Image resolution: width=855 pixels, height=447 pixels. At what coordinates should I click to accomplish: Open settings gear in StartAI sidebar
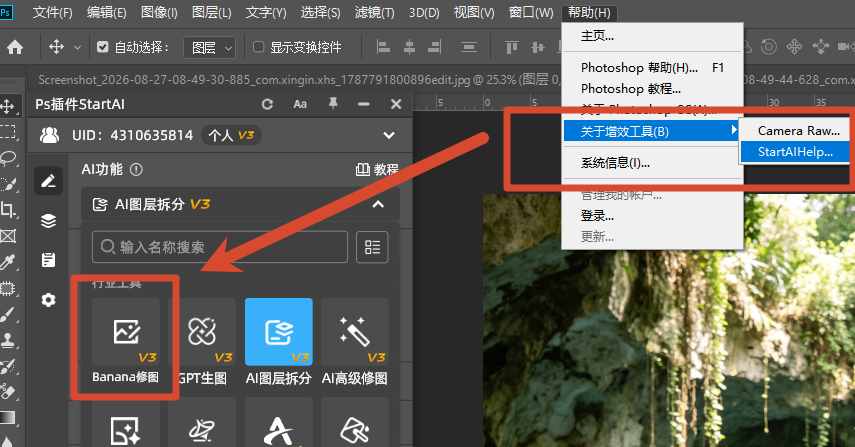click(x=49, y=300)
